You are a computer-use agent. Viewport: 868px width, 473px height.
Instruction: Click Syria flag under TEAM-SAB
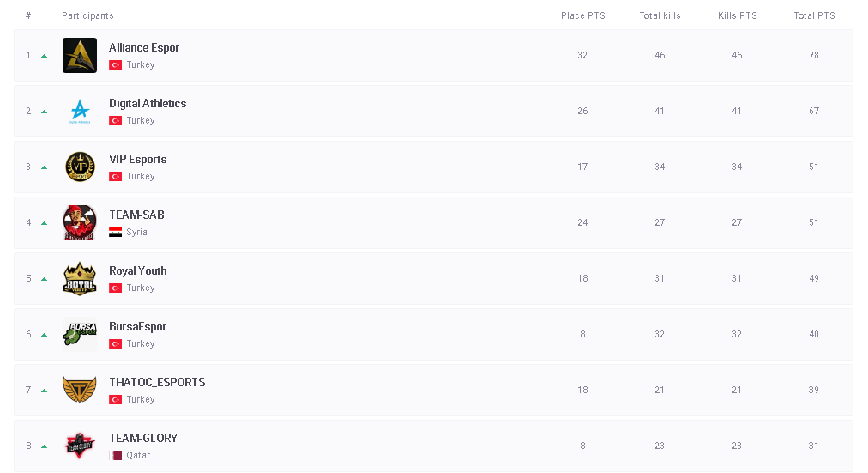pos(115,233)
